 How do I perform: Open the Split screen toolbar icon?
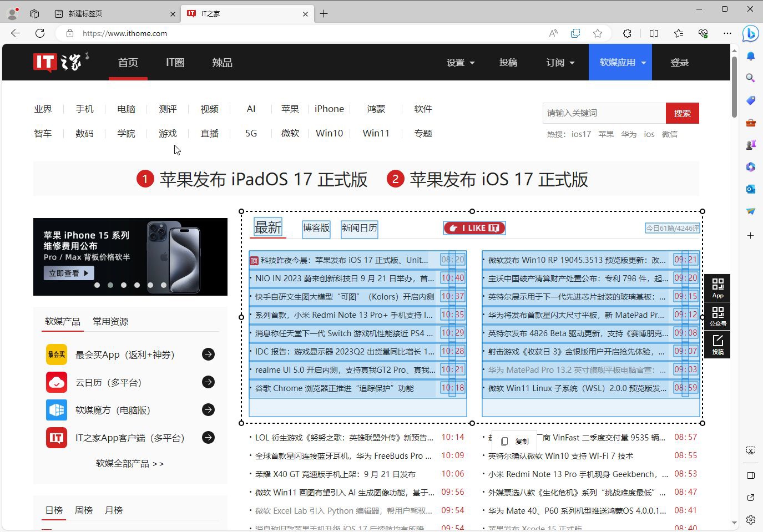[654, 33]
